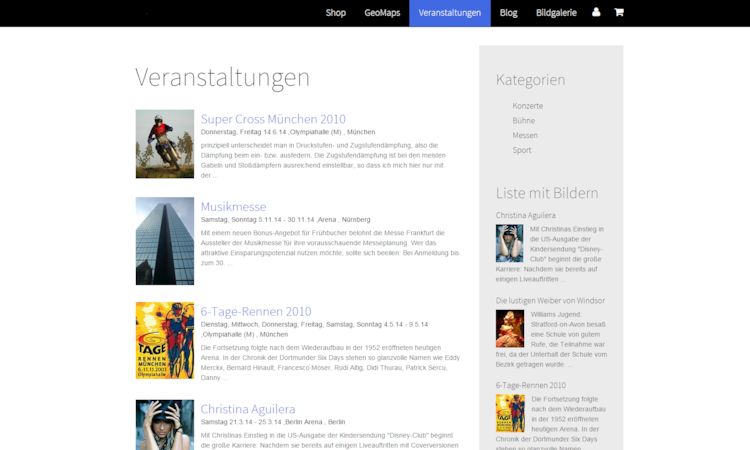Viewport: 750px width, 450px height.
Task: Filter by Bühne category
Action: [x=524, y=121]
